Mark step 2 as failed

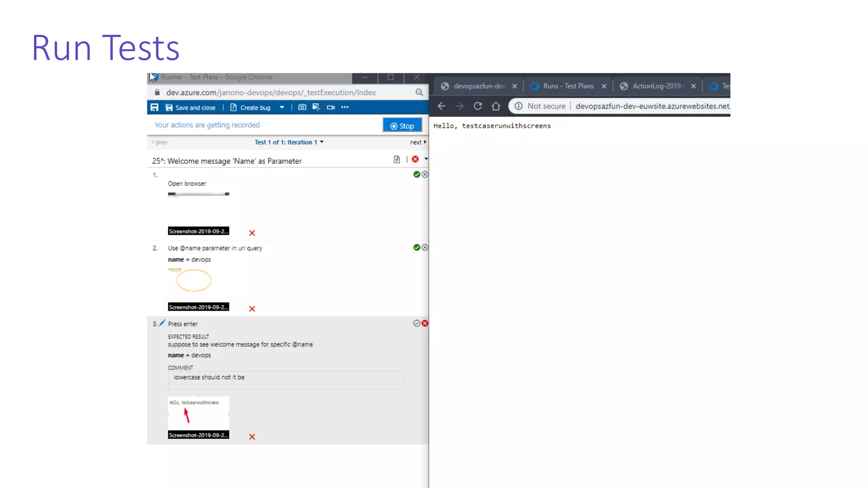point(425,248)
